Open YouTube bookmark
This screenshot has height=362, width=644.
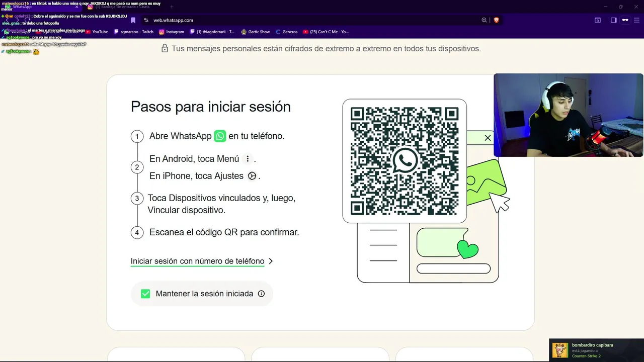tap(97, 32)
